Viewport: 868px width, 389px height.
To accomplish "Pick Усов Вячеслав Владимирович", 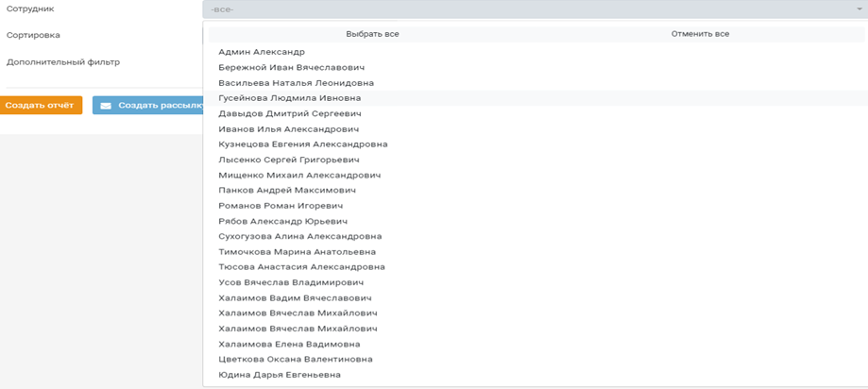I will pos(535,282).
